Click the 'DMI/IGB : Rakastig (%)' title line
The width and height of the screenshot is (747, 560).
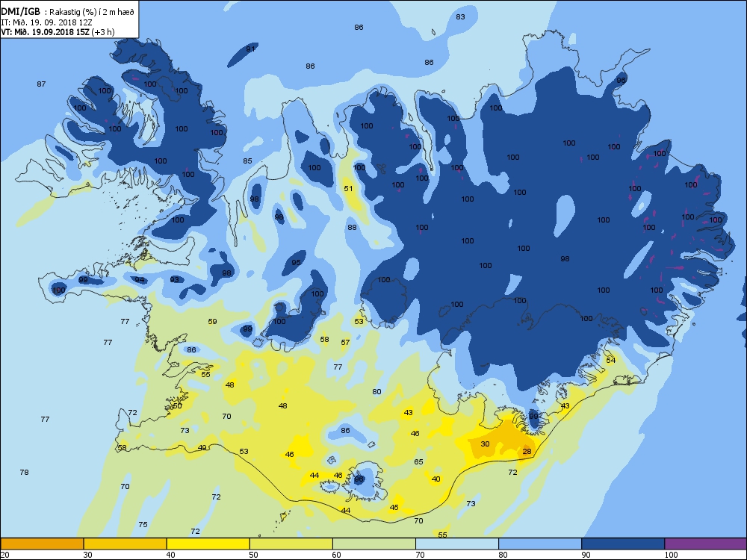68,12
